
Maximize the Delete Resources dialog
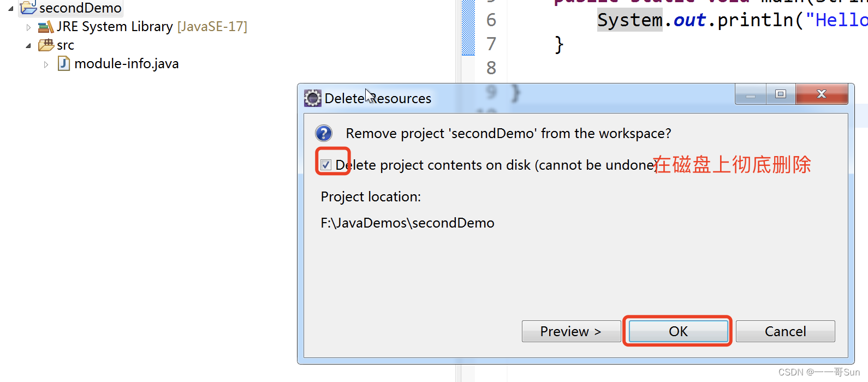(781, 94)
